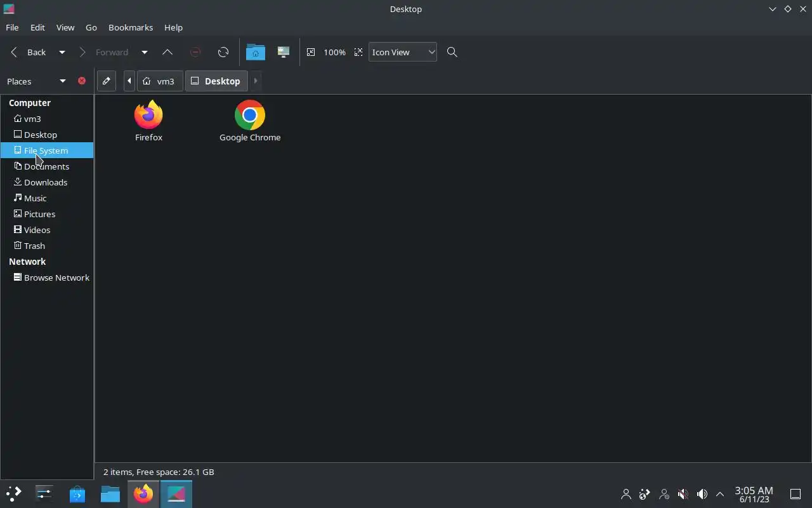This screenshot has height=508, width=812.
Task: Click the path bar right scroll arrow
Action: [256, 81]
